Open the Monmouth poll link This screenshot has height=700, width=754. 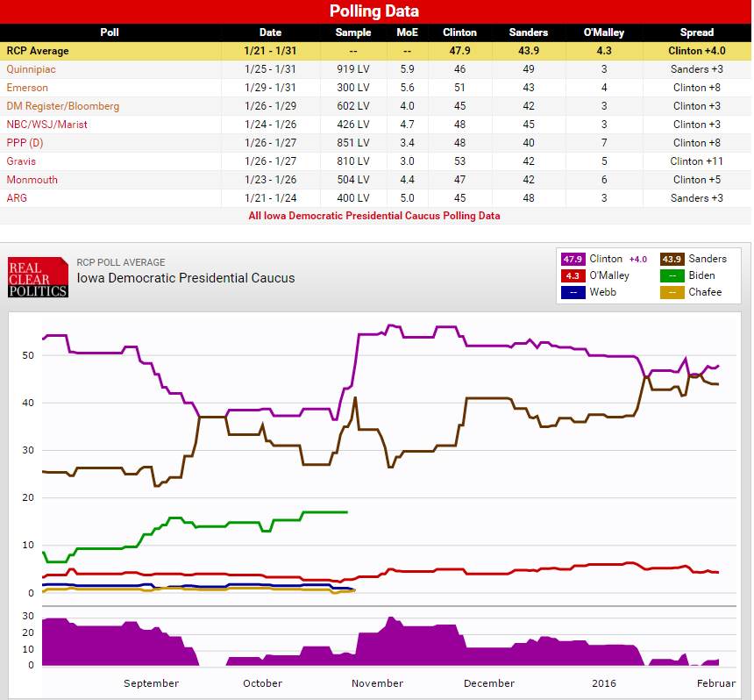[x=32, y=180]
